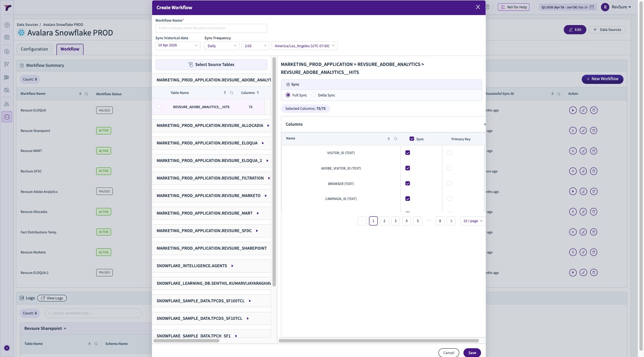Open the branching nodes sidebar icon
Viewport: 644px width, 357px height.
[7, 64]
